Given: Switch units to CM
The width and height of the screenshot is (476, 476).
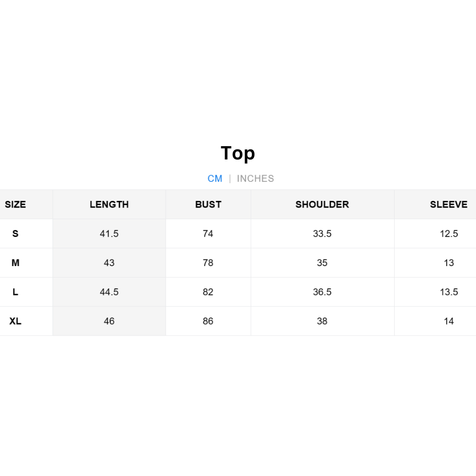Looking at the screenshot, I should 215,178.
